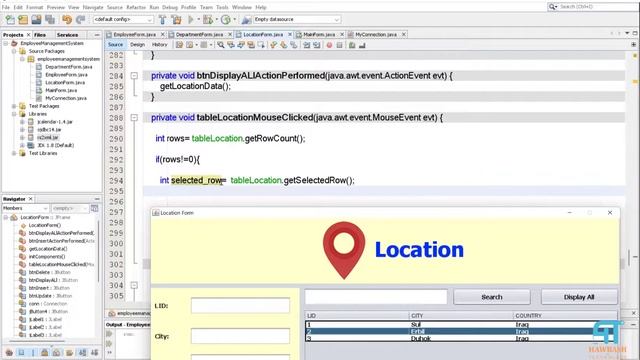Click the Clean and Build Project icon
640x360 pixels.
(176, 19)
